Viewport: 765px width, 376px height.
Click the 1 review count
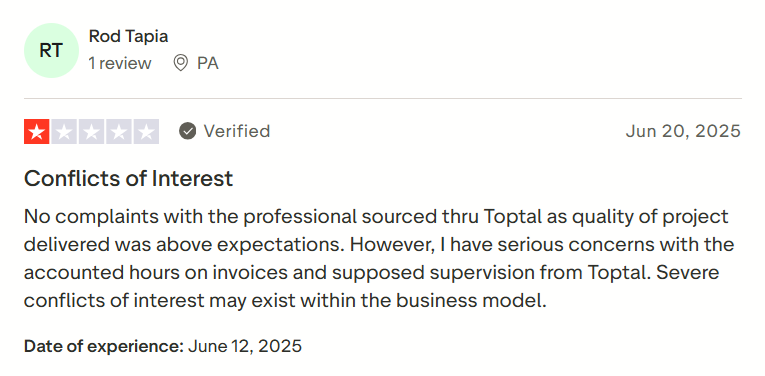pos(120,63)
